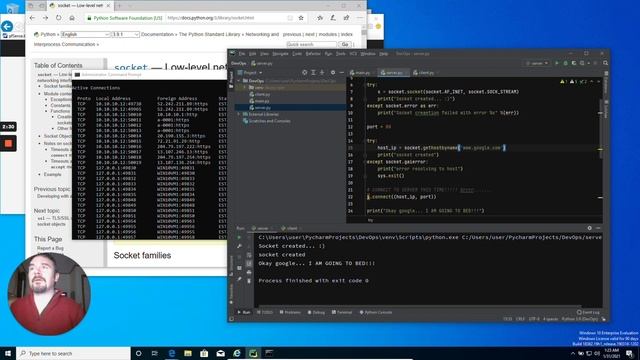Screen dimensions: 640x360
Task: Click the collapse all icon in Project panel
Action: (x=322, y=73)
